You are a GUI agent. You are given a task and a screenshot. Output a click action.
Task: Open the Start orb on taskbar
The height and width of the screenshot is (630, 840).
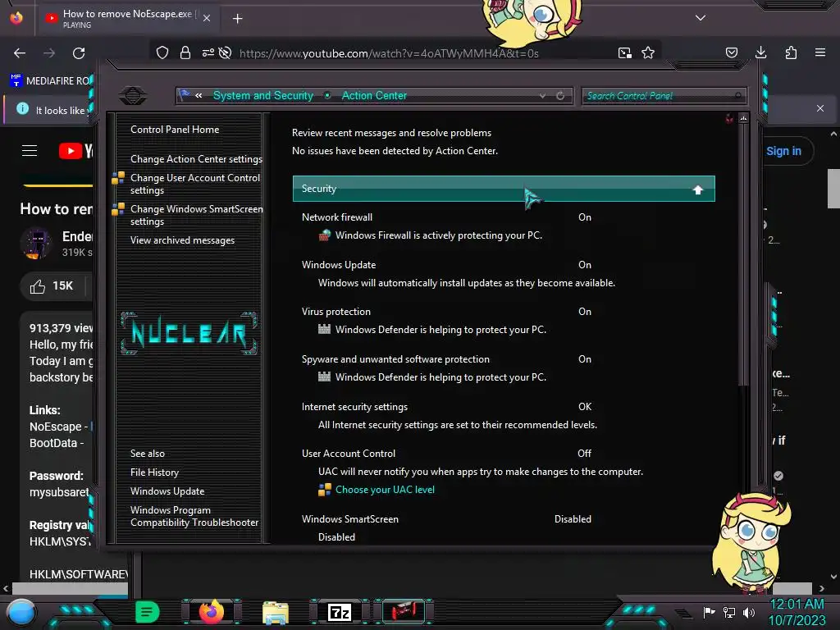(x=21, y=612)
